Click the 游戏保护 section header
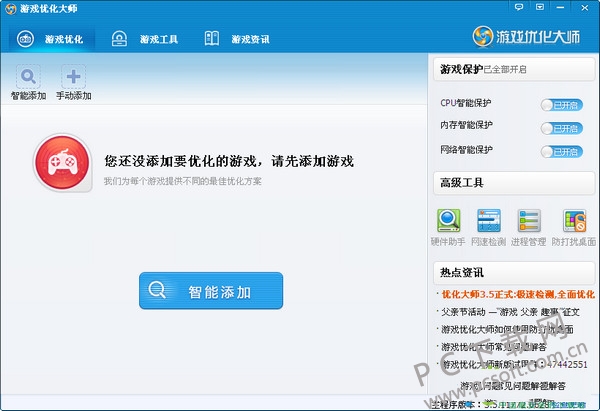This screenshot has width=600, height=411. tap(514, 69)
